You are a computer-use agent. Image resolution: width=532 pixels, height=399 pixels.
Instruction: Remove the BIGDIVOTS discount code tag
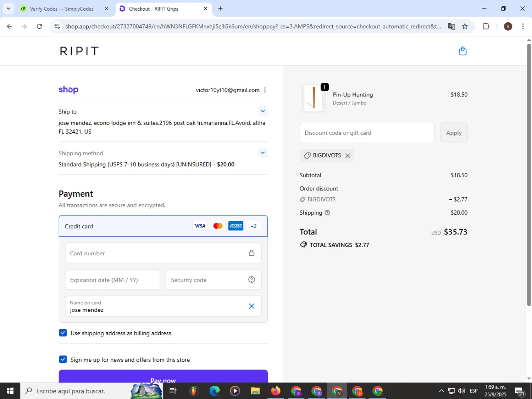[348, 155]
